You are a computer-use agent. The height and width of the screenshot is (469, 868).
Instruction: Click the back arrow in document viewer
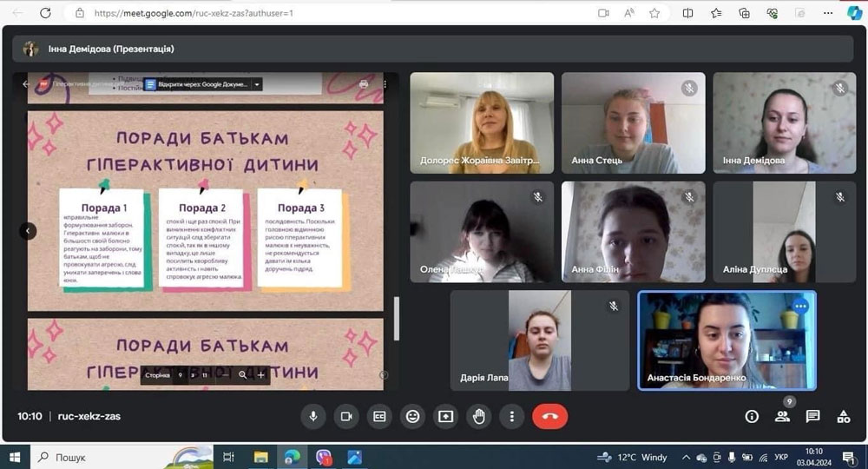[25, 84]
